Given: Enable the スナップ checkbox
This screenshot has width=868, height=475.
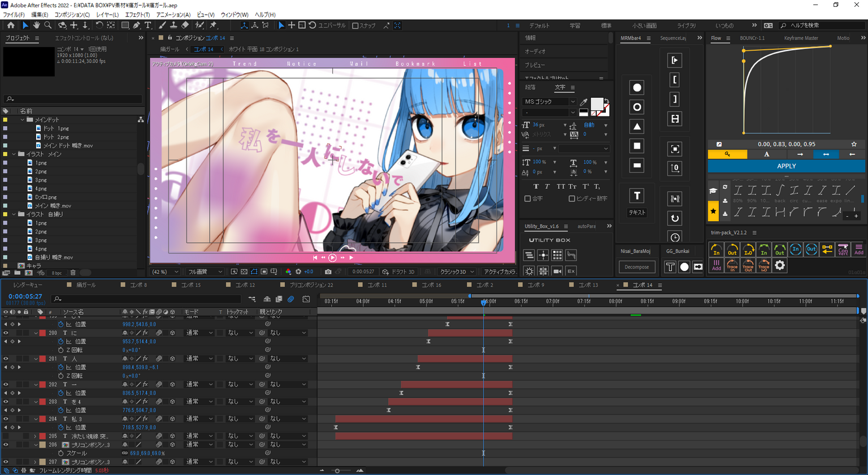Looking at the screenshot, I should 355,25.
